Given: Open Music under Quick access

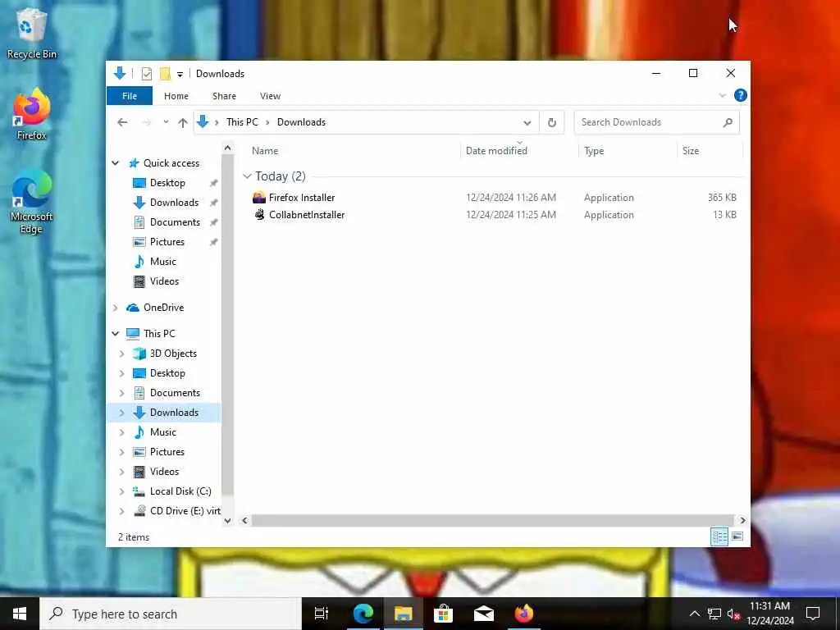Looking at the screenshot, I should [163, 262].
